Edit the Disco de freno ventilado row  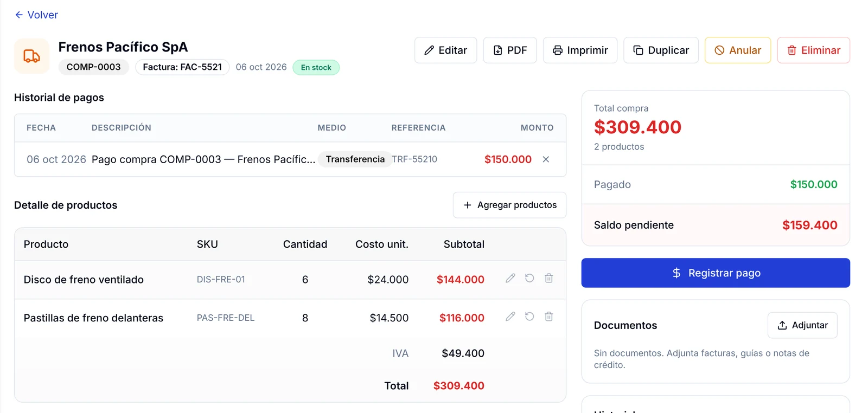510,278
